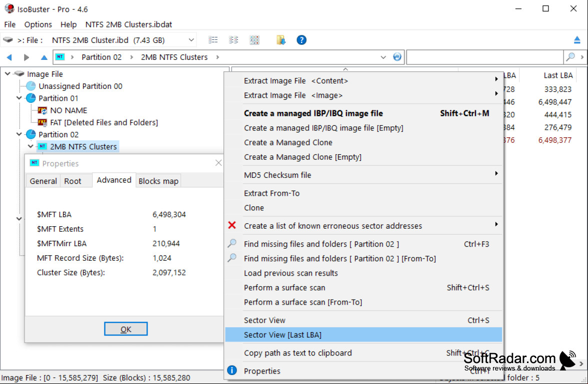Choose Load previous scan results
This screenshot has width=588, height=384.
363,273
